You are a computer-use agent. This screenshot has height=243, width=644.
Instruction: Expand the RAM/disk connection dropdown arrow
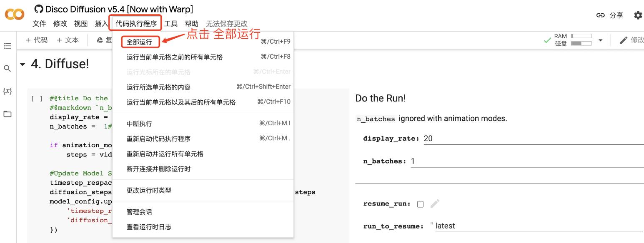pyautogui.click(x=601, y=40)
